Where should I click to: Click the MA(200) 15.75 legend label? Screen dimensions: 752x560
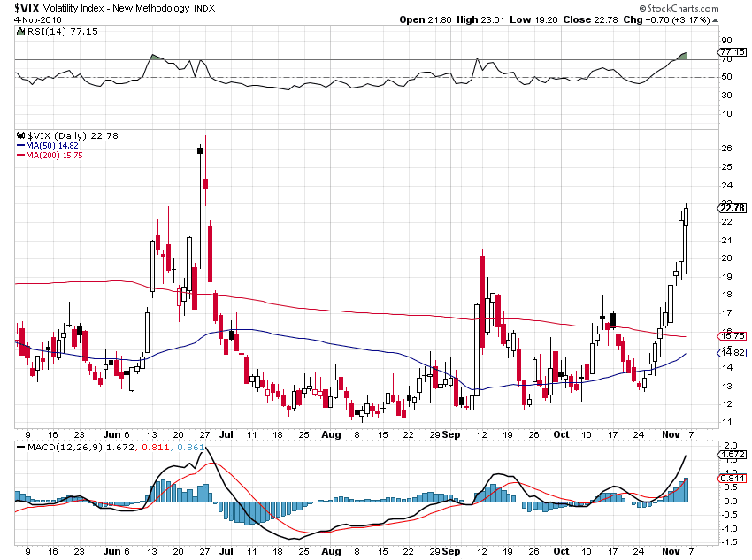coord(54,156)
